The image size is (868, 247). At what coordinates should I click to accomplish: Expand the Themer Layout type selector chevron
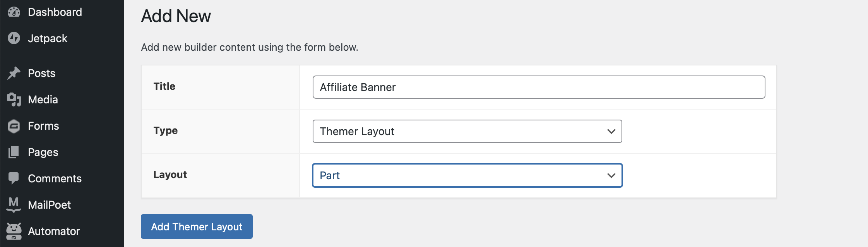[611, 131]
